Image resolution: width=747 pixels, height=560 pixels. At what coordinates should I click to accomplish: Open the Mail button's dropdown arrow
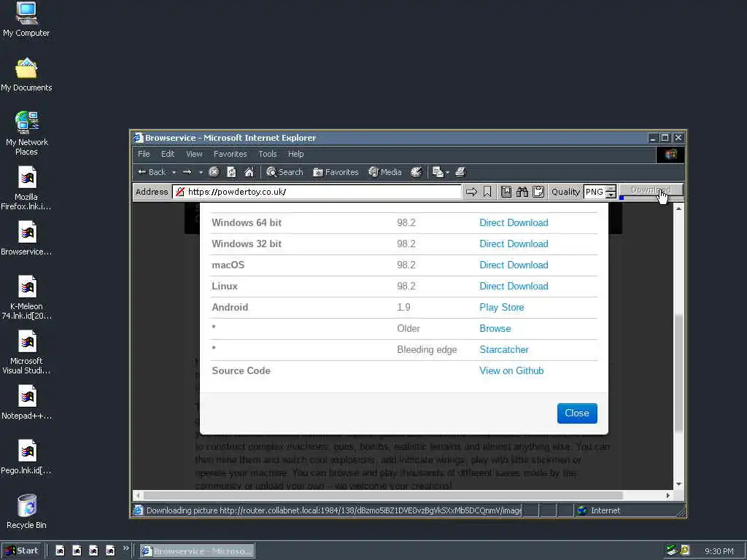point(447,172)
